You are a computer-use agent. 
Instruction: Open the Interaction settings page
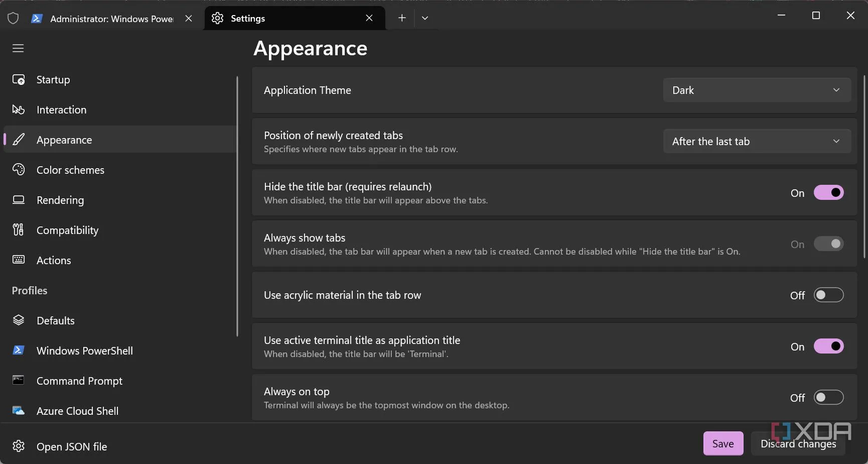pyautogui.click(x=119, y=109)
